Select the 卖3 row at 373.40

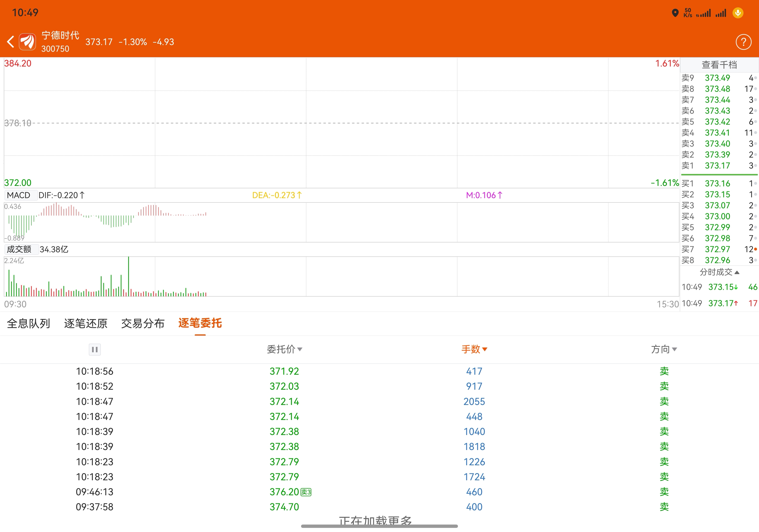pos(719,144)
